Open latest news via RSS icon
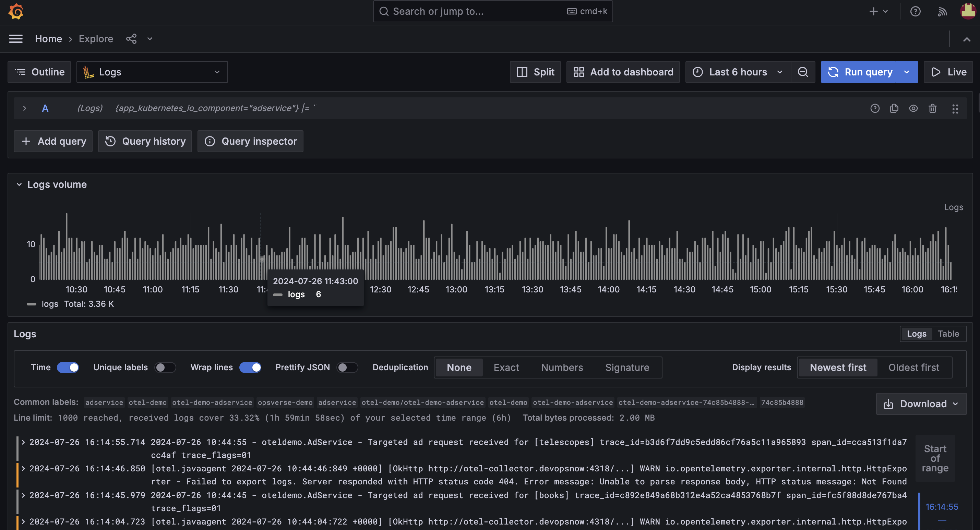The height and width of the screenshot is (530, 980). pos(942,11)
